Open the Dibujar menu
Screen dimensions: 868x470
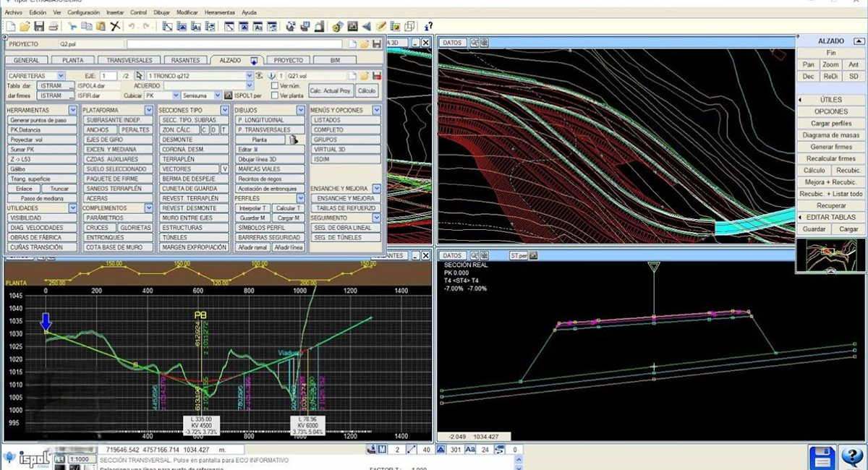pos(162,12)
